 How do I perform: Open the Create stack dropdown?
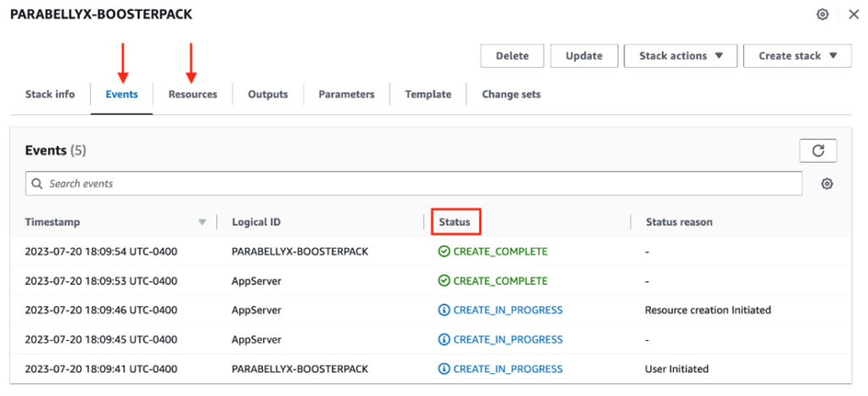pos(797,56)
